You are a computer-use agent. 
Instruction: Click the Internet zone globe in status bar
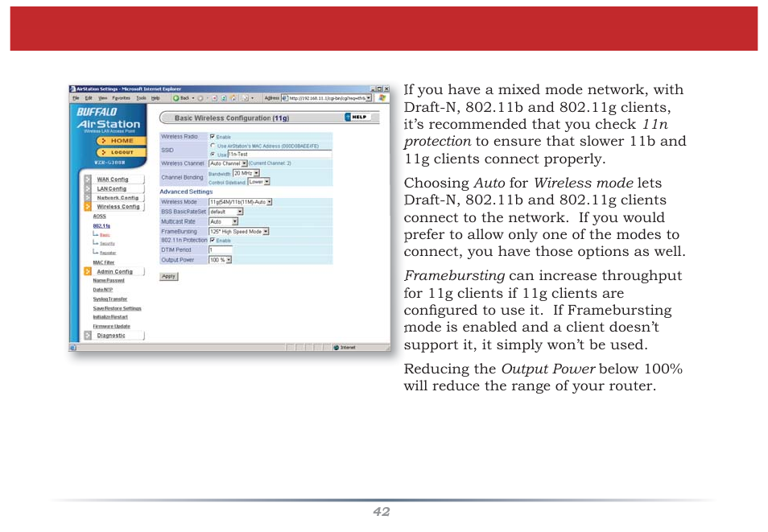pyautogui.click(x=336, y=348)
